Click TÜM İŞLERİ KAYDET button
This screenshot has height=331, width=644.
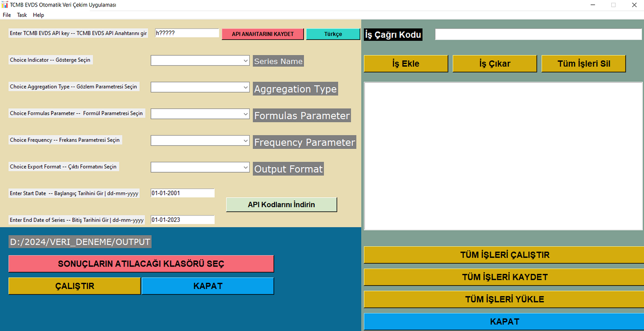[505, 277]
